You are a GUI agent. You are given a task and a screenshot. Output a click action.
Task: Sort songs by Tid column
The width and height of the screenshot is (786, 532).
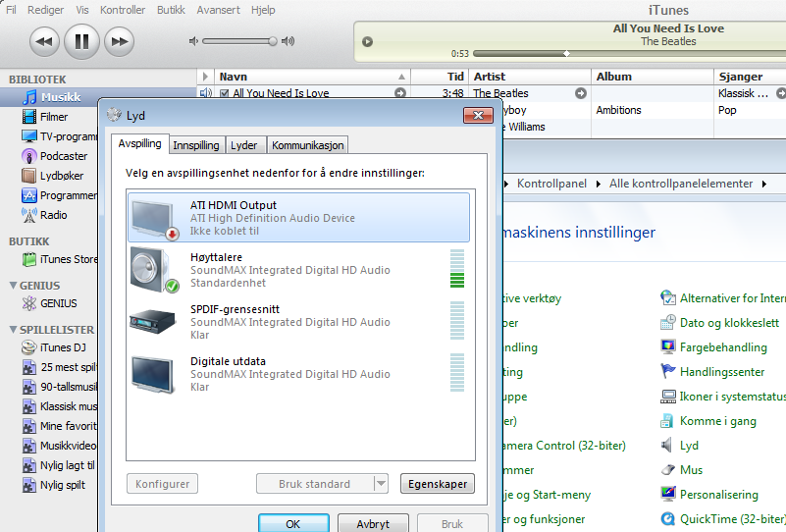point(440,77)
